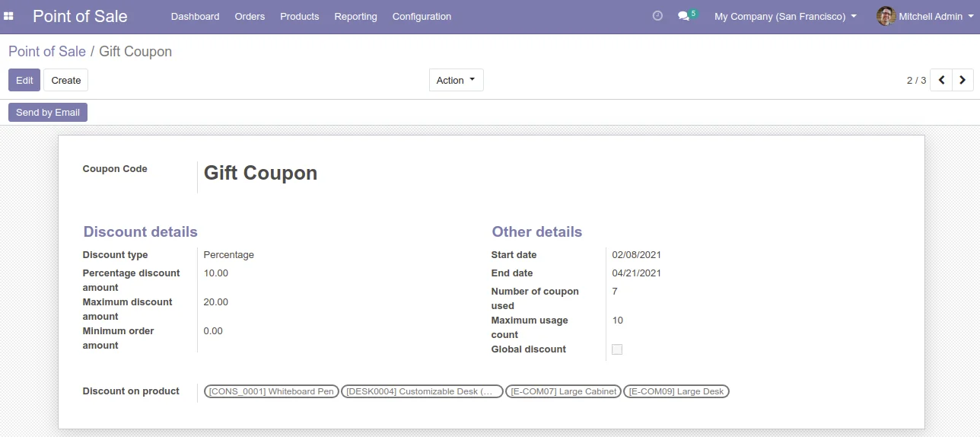The height and width of the screenshot is (437, 980).
Task: Open the Large Cabinet product tag
Action: [564, 391]
